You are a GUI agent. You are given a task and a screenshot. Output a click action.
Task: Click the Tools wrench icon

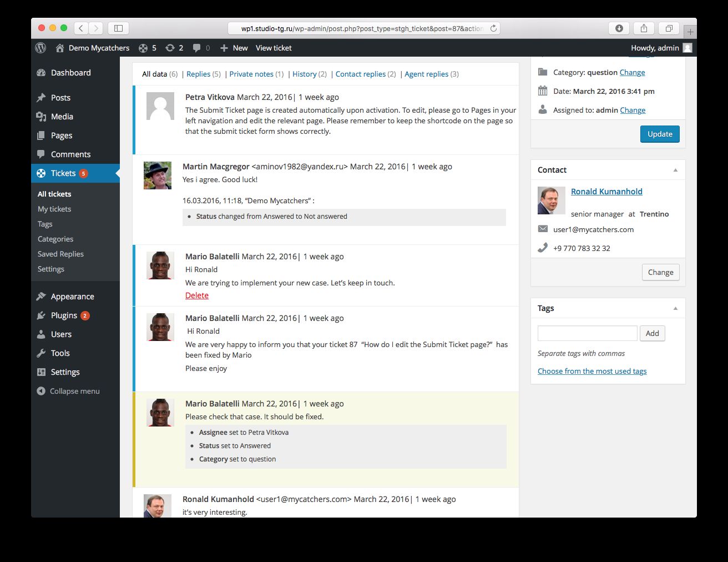(x=41, y=353)
